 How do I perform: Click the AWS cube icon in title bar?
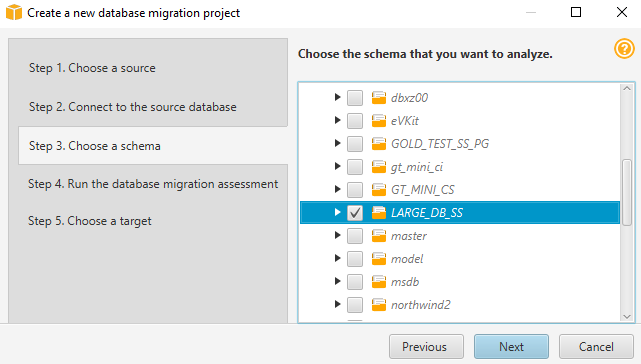(x=13, y=12)
